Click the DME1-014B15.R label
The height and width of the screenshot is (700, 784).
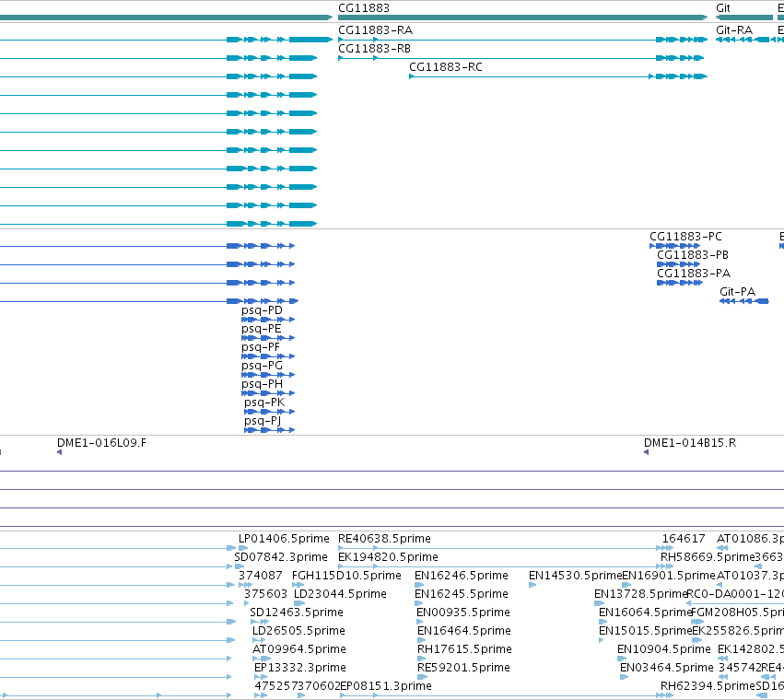coord(689,443)
